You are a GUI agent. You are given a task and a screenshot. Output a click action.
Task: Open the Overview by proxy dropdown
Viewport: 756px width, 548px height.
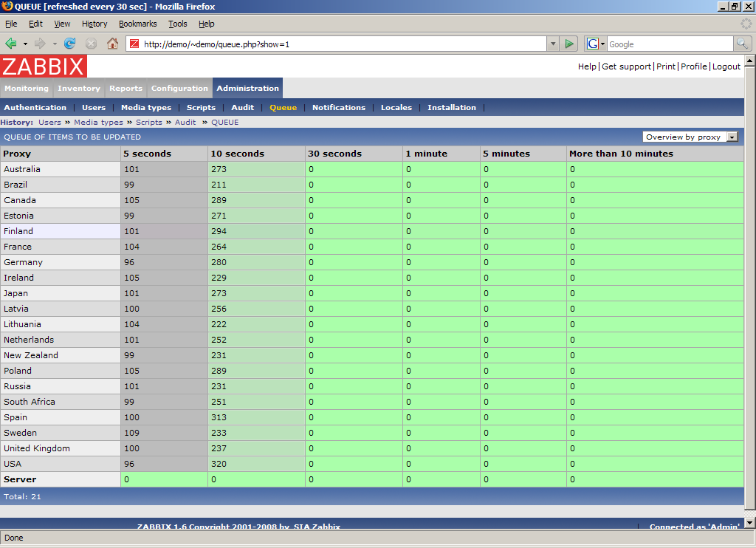pos(690,137)
